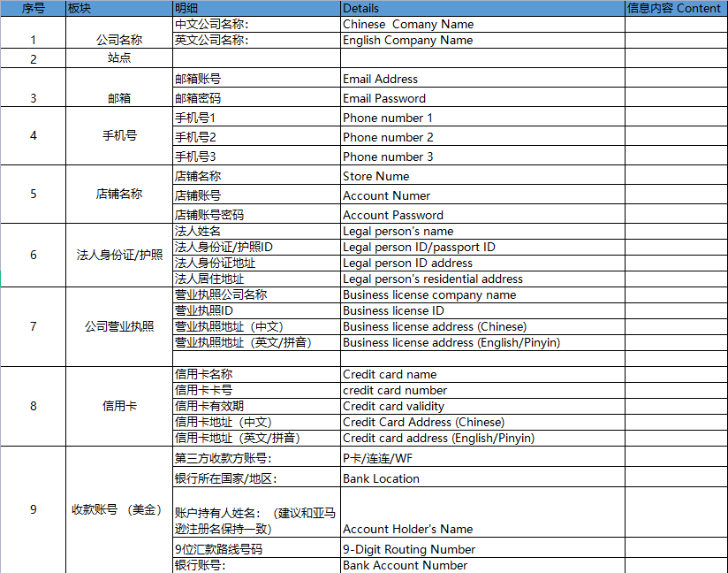728x573 pixels.
Task: Select the header cell '序号'
Action: (33, 8)
